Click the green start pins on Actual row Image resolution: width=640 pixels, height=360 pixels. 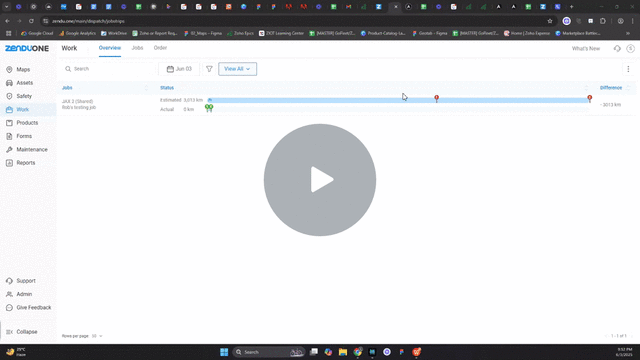tap(209, 108)
